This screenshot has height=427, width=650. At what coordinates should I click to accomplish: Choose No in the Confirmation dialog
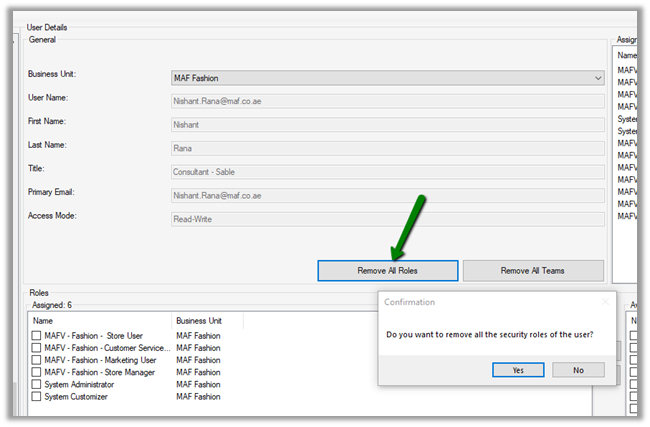point(578,369)
